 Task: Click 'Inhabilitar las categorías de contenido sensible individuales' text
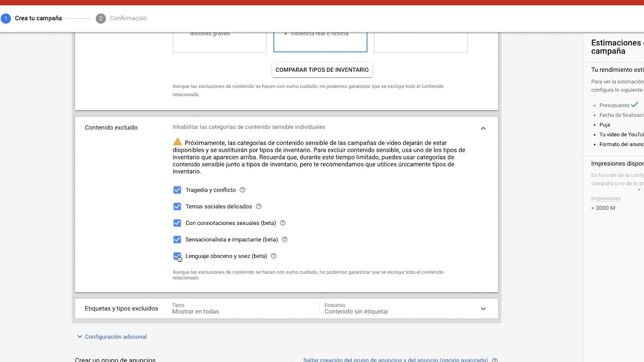(249, 127)
